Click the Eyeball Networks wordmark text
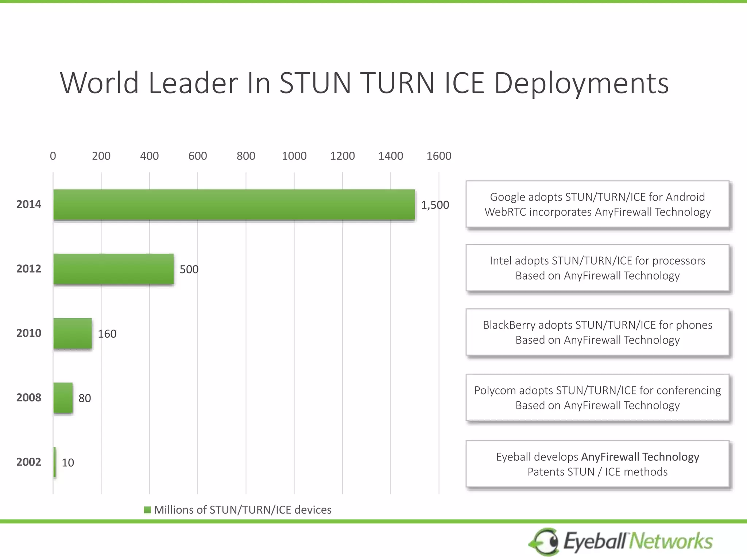 tap(638, 541)
